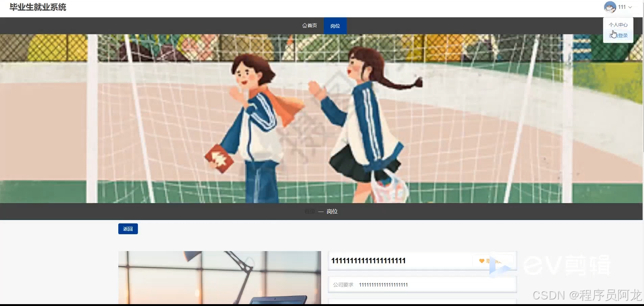Open the user avatar icon
Viewport: 644px width, 306px height.
click(x=610, y=7)
